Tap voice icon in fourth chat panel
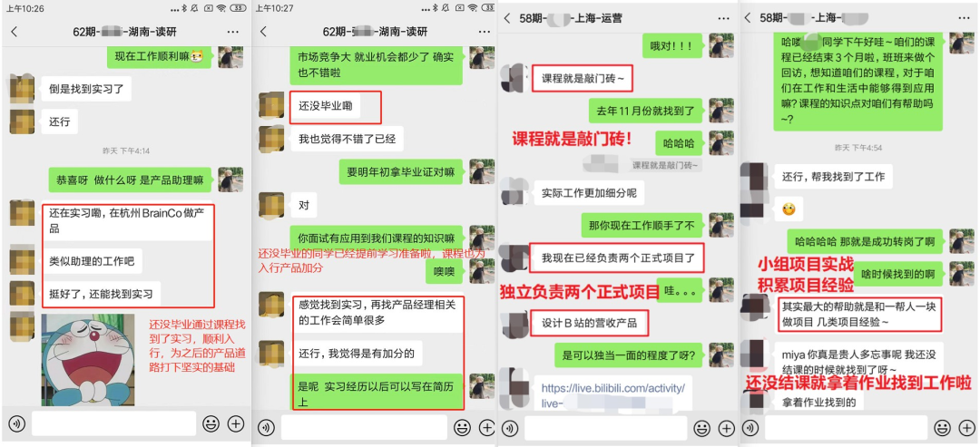Viewport: 980px width, 447px height. [x=750, y=428]
